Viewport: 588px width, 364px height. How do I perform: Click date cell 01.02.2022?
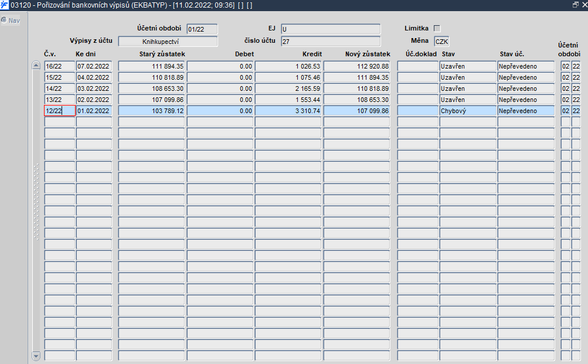(x=94, y=111)
